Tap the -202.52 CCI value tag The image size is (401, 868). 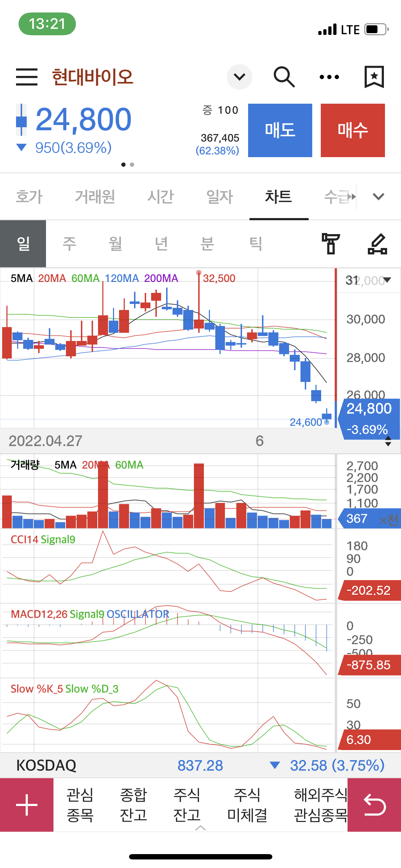369,590
